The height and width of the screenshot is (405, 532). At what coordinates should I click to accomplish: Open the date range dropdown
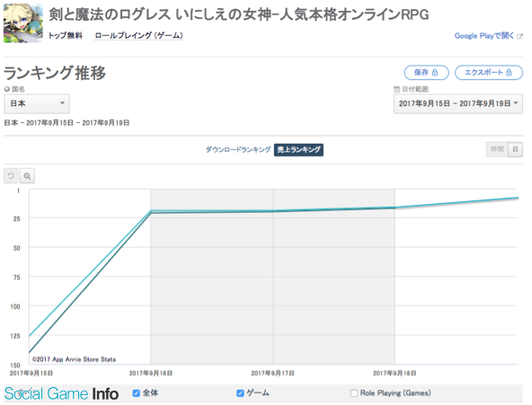[x=458, y=104]
